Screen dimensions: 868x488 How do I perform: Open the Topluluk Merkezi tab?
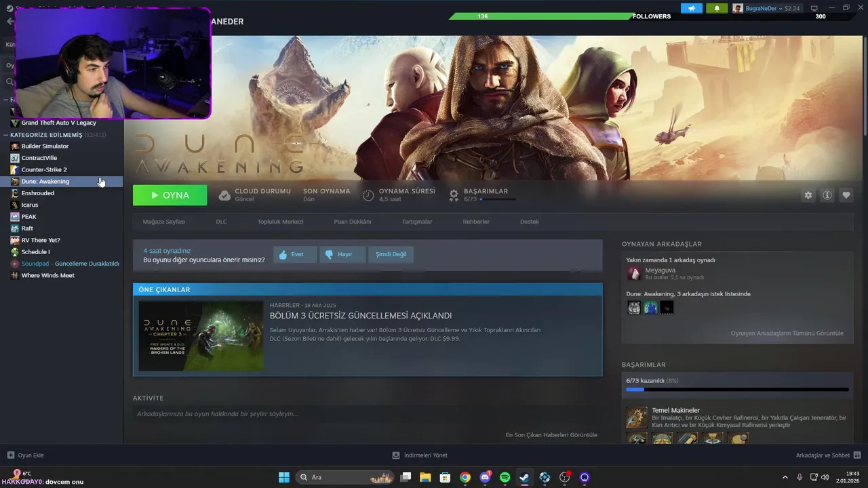click(280, 222)
